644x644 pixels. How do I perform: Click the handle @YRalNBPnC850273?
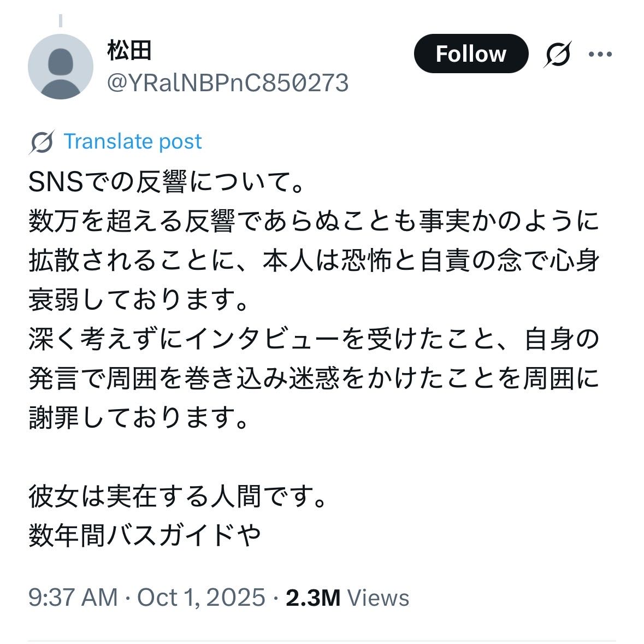(227, 83)
